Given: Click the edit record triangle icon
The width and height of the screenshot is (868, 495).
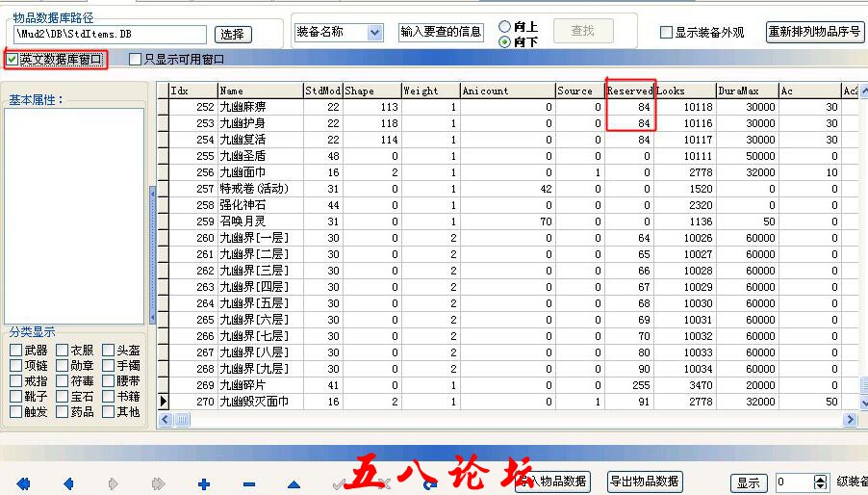Looking at the screenshot, I should point(295,483).
